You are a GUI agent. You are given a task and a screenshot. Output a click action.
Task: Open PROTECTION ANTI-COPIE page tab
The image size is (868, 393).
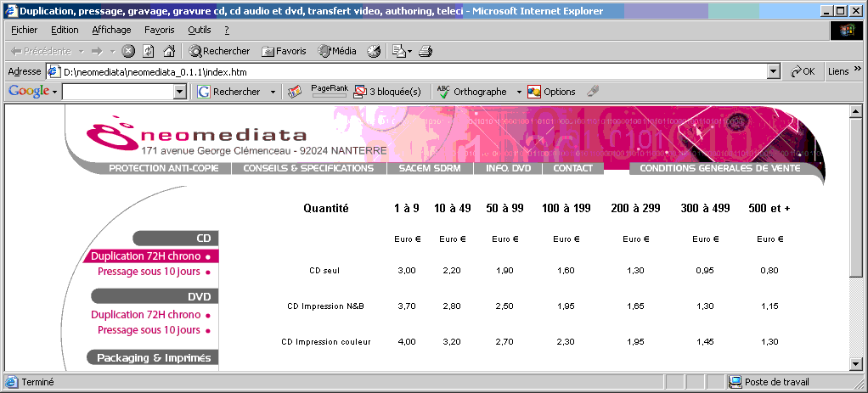tap(163, 168)
